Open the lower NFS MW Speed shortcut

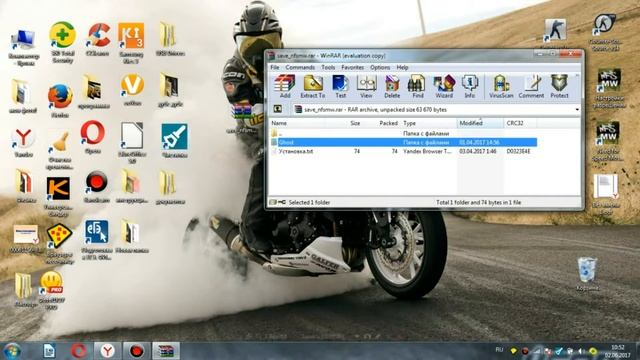click(x=609, y=141)
